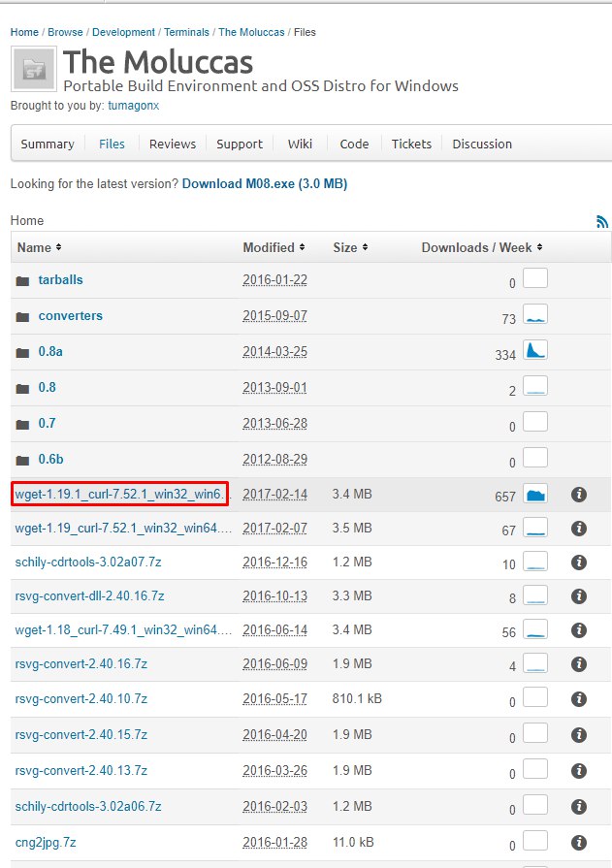Open the Reviews tab
Image resolution: width=612 pixels, height=868 pixels.
(x=173, y=144)
